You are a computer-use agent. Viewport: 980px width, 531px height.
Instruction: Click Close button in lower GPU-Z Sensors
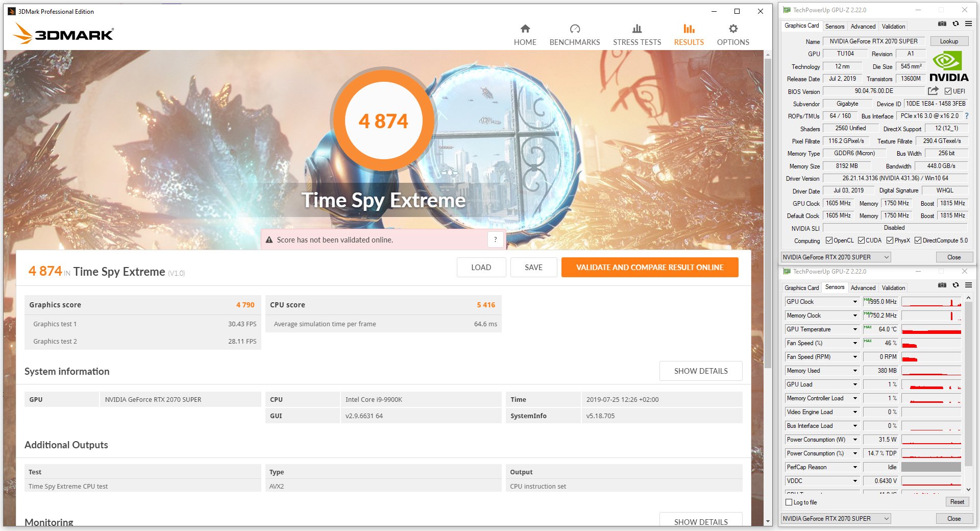click(x=954, y=519)
